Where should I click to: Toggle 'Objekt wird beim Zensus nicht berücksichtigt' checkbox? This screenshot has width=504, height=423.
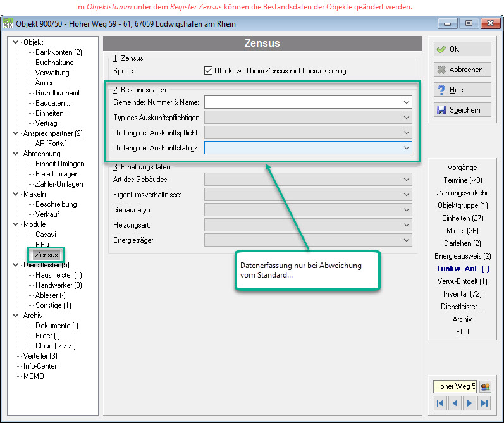[208, 70]
